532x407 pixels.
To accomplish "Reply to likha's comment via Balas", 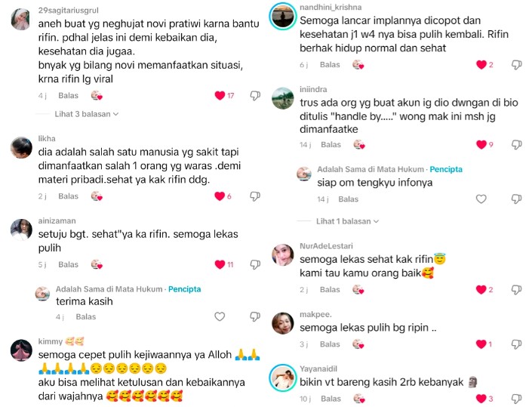I will (x=68, y=196).
